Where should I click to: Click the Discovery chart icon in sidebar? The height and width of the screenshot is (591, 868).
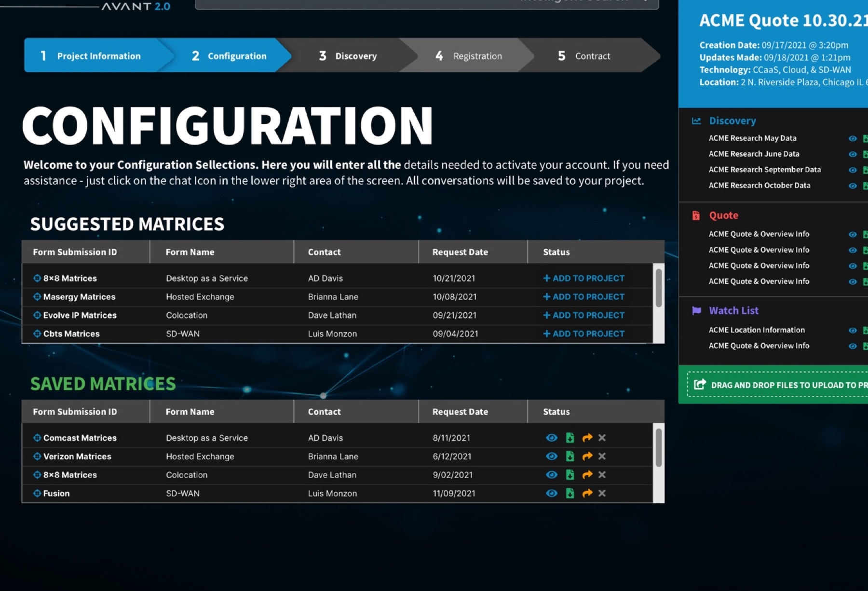click(x=696, y=121)
